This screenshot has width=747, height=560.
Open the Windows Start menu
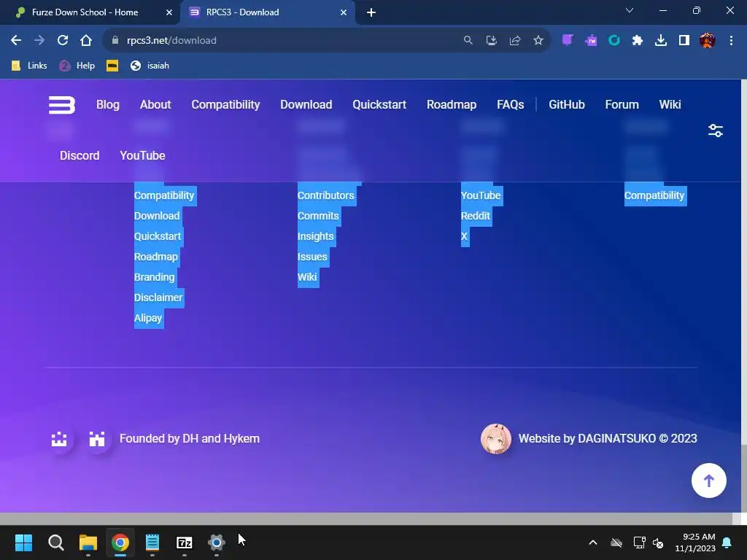click(23, 542)
